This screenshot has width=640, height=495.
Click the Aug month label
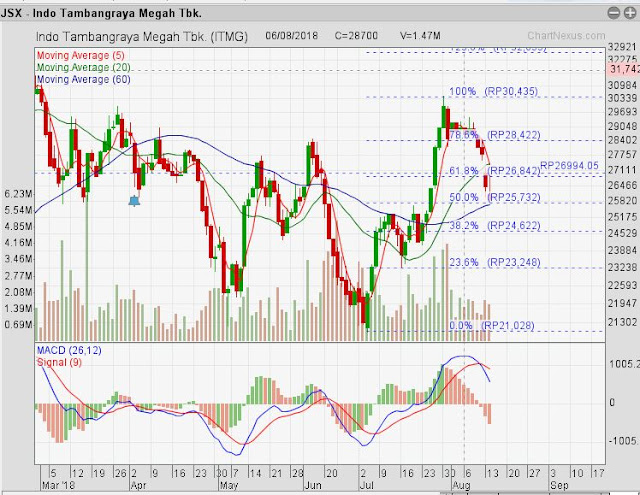pos(462,486)
